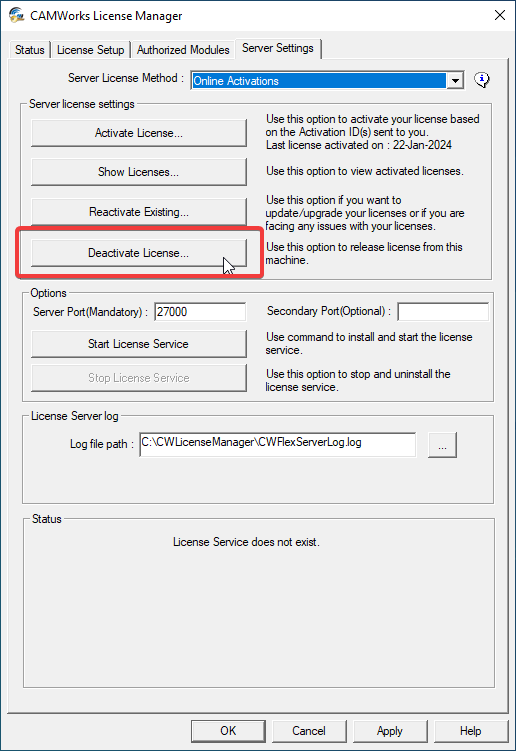Confirm settings with OK button
Image resolution: width=516 pixels, height=751 pixels.
point(228,731)
